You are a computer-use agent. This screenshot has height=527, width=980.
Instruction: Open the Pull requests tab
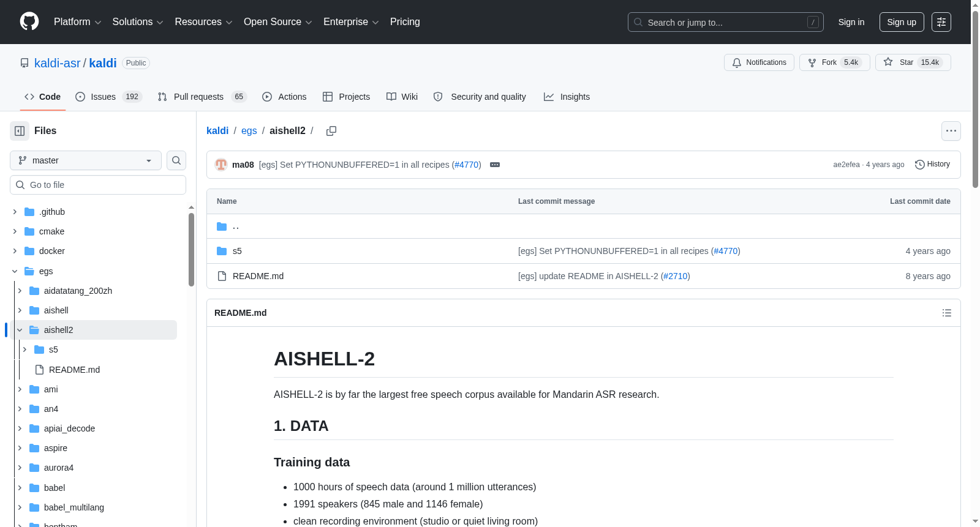coord(202,97)
